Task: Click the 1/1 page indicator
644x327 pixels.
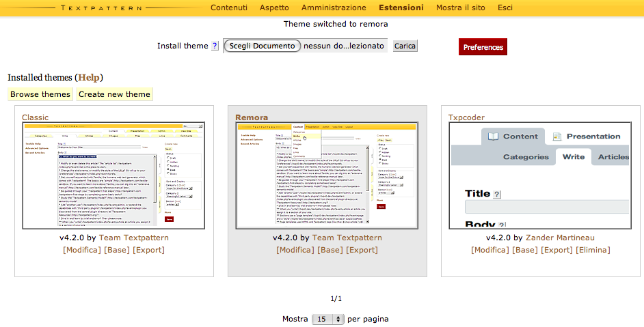Action: [x=336, y=299]
